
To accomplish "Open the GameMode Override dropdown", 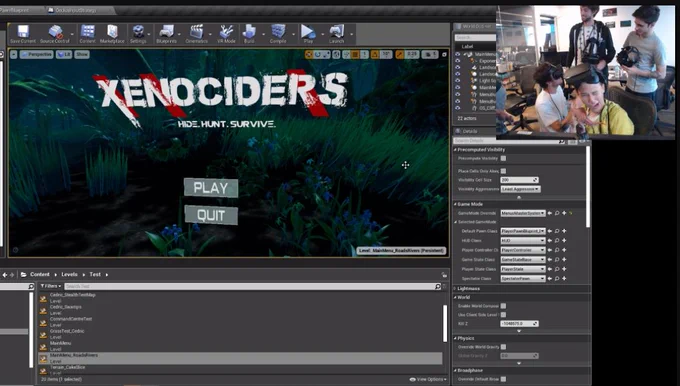I will click(x=523, y=213).
